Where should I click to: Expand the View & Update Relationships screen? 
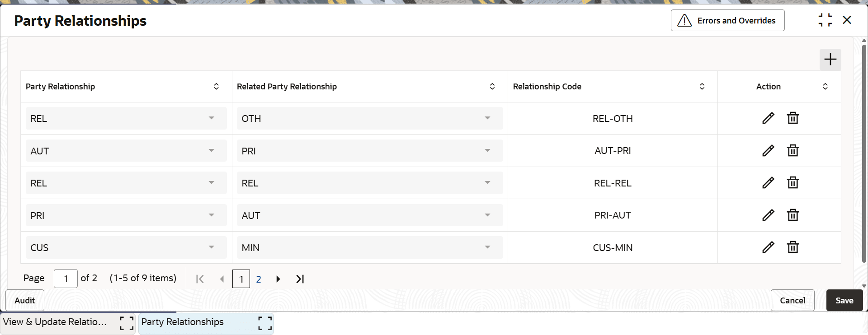(x=126, y=323)
